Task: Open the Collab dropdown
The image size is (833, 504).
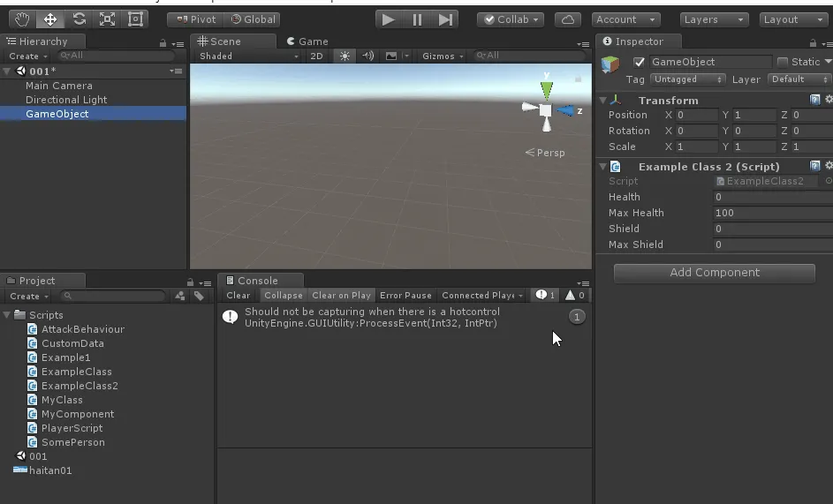Action: click(511, 19)
